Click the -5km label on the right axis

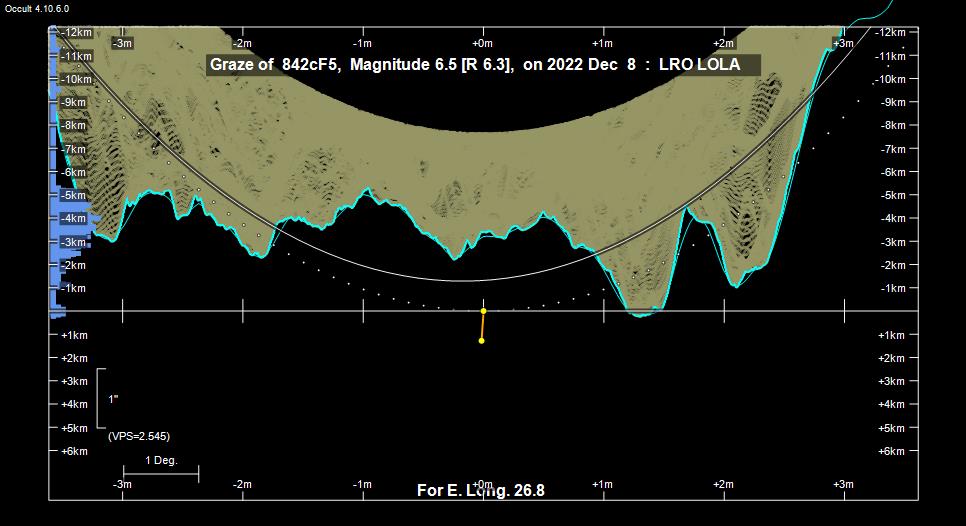coord(892,195)
